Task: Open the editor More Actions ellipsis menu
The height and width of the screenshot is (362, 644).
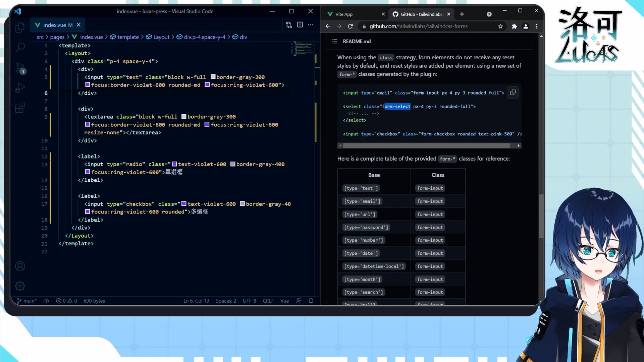Action: click(311, 25)
